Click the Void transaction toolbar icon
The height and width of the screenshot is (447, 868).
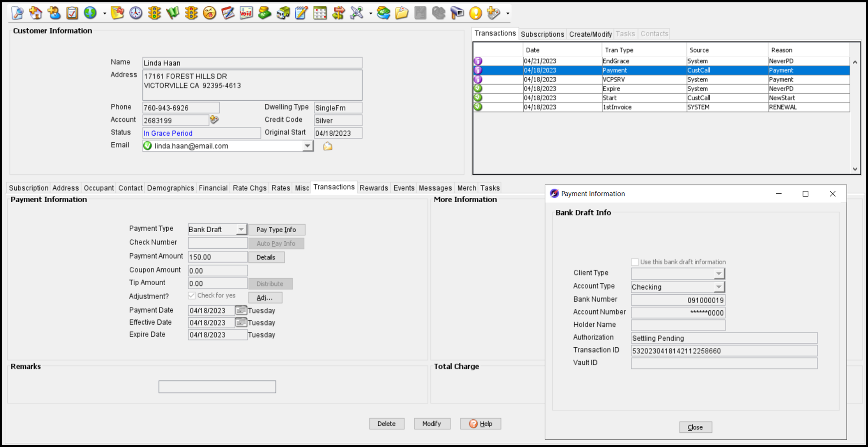[246, 13]
